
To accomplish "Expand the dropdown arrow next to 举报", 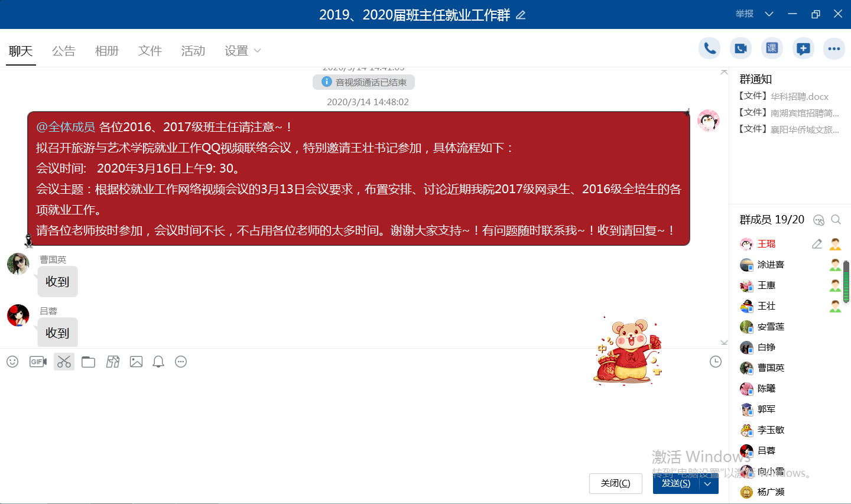I will click(769, 14).
